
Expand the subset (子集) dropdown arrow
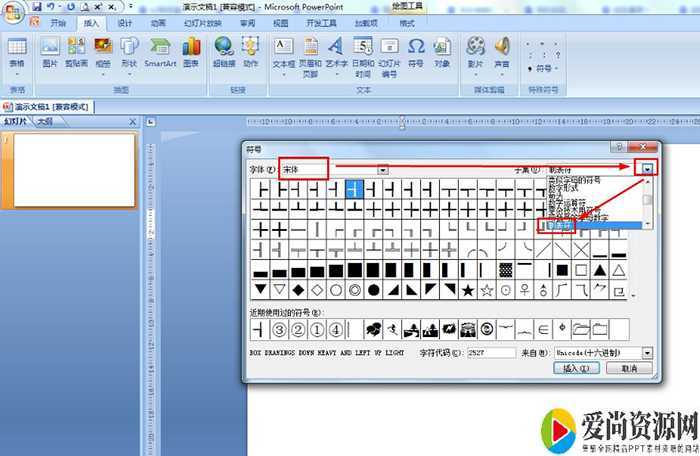pos(648,170)
